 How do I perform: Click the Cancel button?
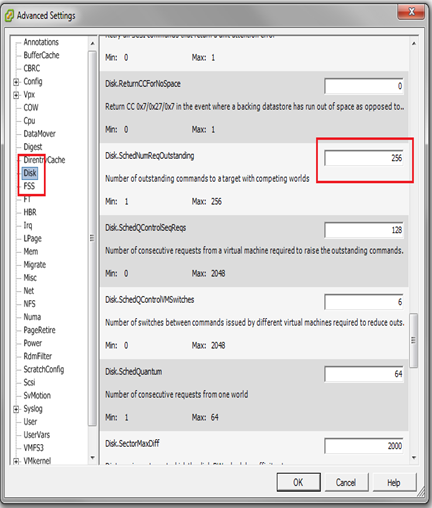346,482
